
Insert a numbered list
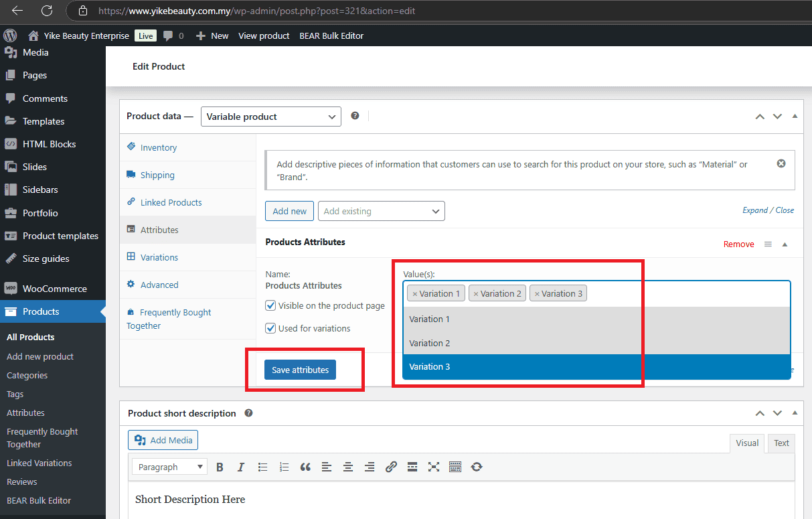(284, 467)
